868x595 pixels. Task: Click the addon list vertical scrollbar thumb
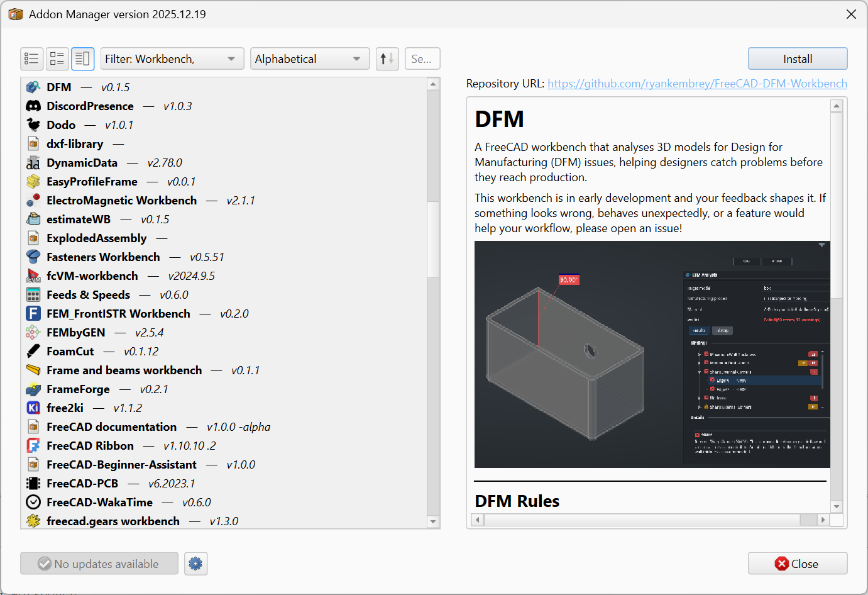[x=432, y=240]
